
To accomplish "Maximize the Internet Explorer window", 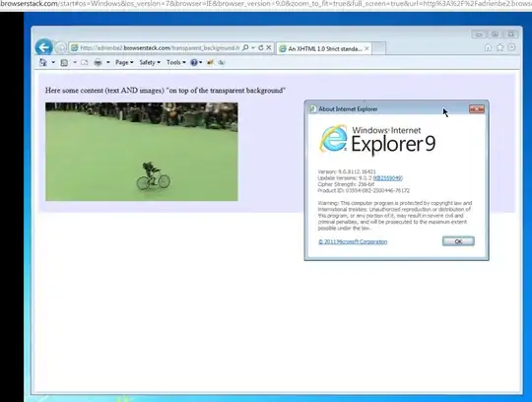I will [x=495, y=33].
